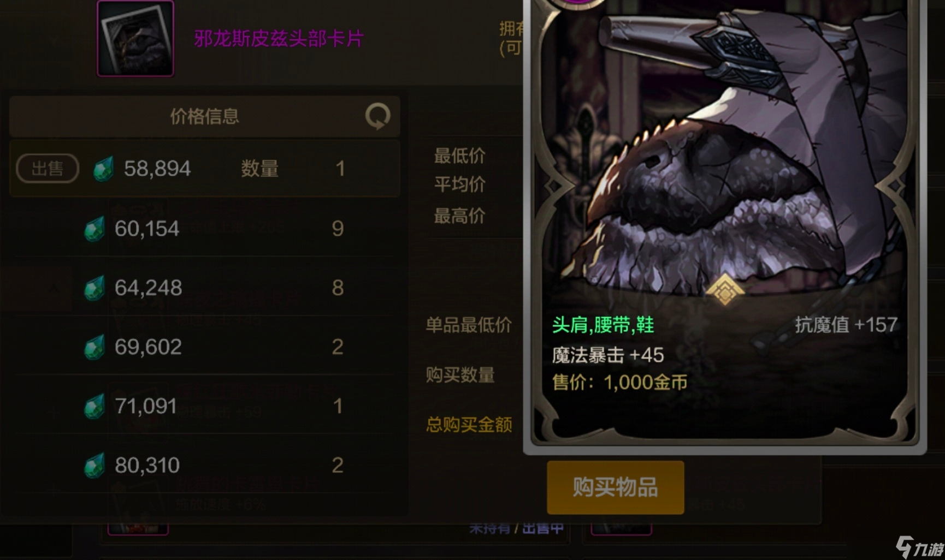The height and width of the screenshot is (560, 945).
Task: Click the 未持有 / 出售中 filter text
Action: click(516, 528)
